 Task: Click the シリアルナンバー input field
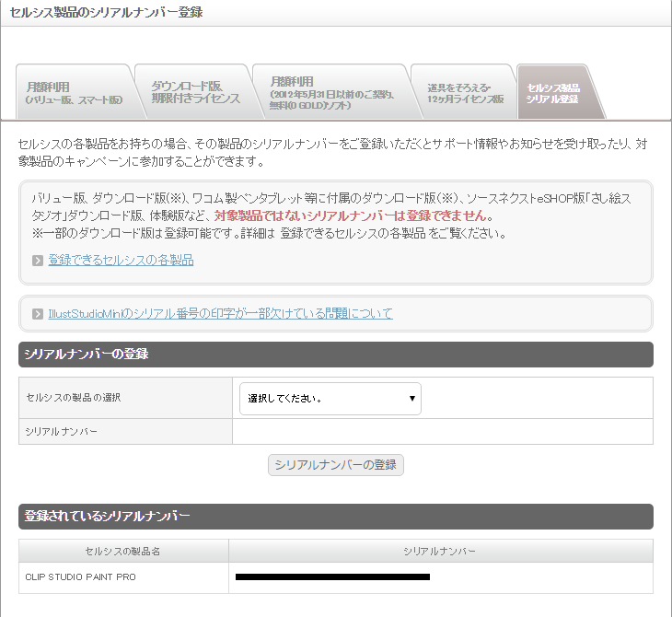click(x=442, y=432)
